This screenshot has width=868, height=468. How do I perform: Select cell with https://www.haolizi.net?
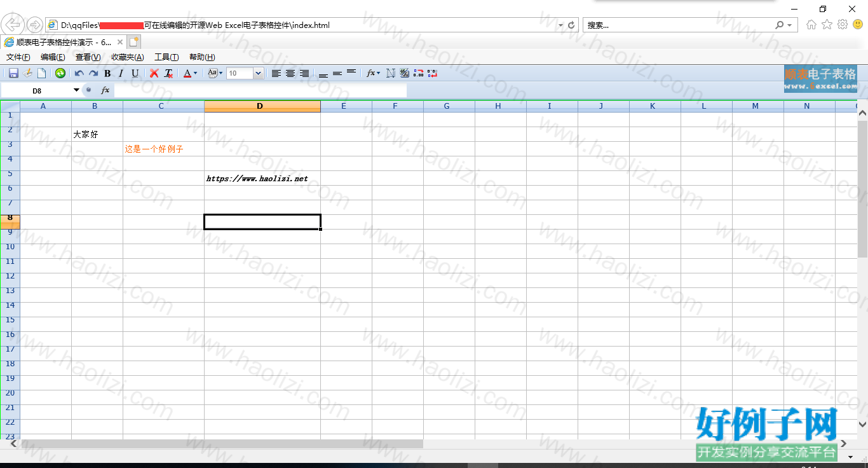click(262, 178)
